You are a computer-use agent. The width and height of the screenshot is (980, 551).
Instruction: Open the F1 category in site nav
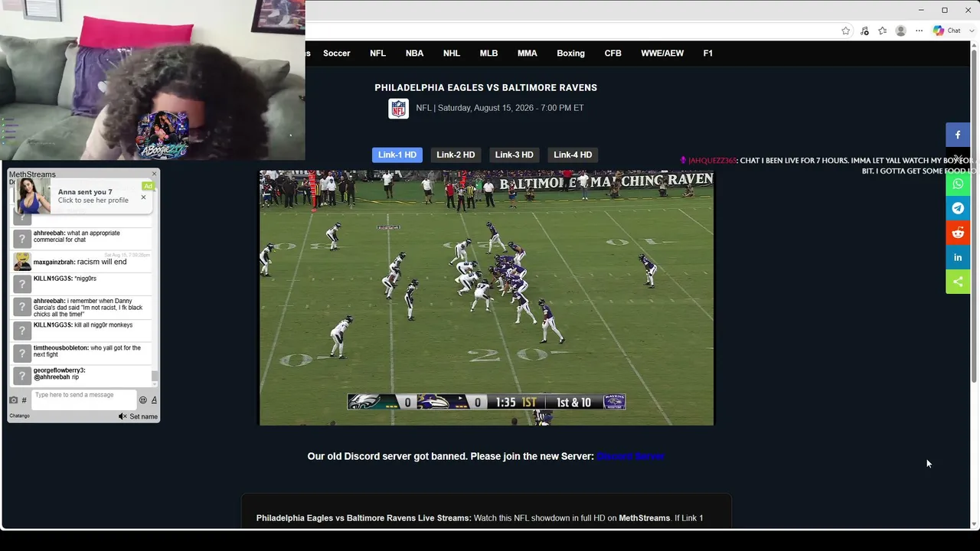click(707, 54)
